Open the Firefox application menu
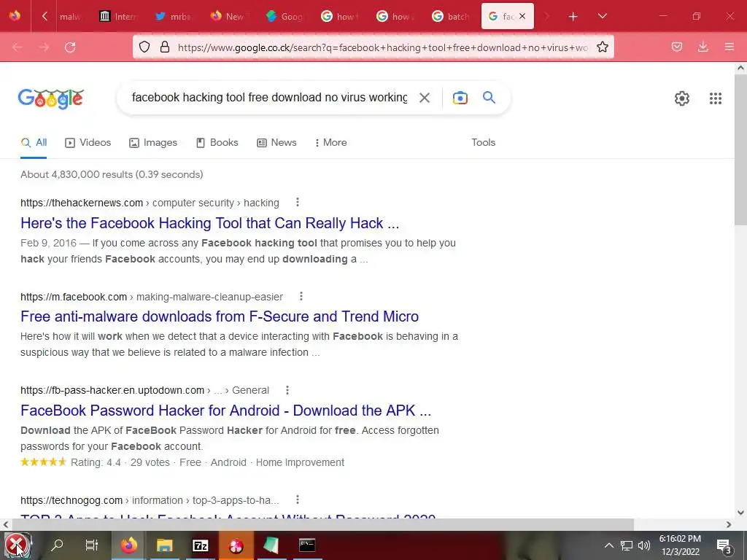Viewport: 747px width, 560px height. (x=729, y=47)
